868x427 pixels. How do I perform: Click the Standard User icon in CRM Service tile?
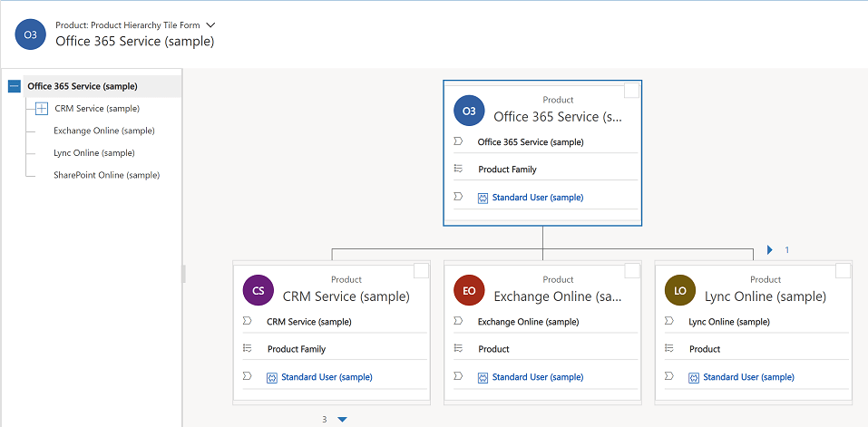(x=272, y=377)
